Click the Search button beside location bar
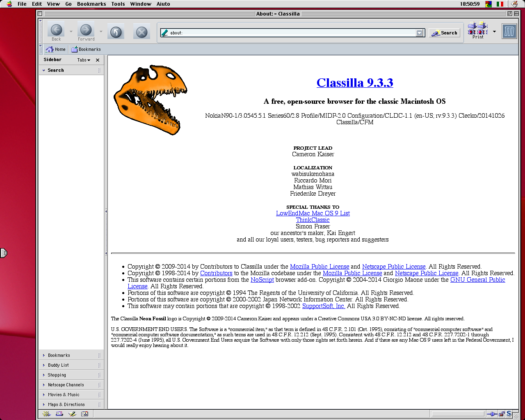 pos(445,33)
